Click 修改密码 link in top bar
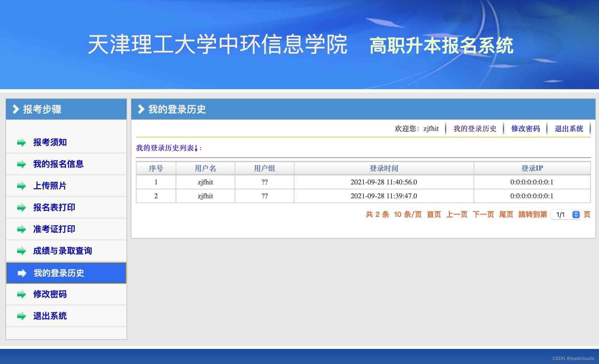 tap(525, 129)
